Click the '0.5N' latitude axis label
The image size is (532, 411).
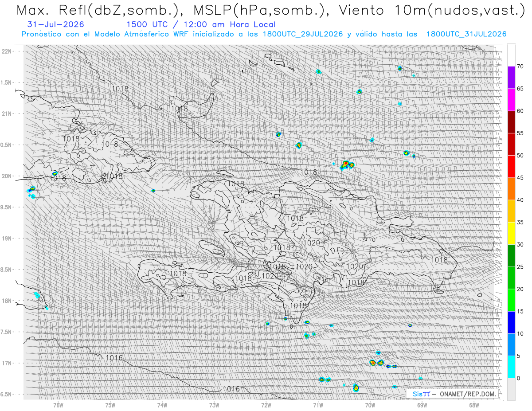(7, 145)
